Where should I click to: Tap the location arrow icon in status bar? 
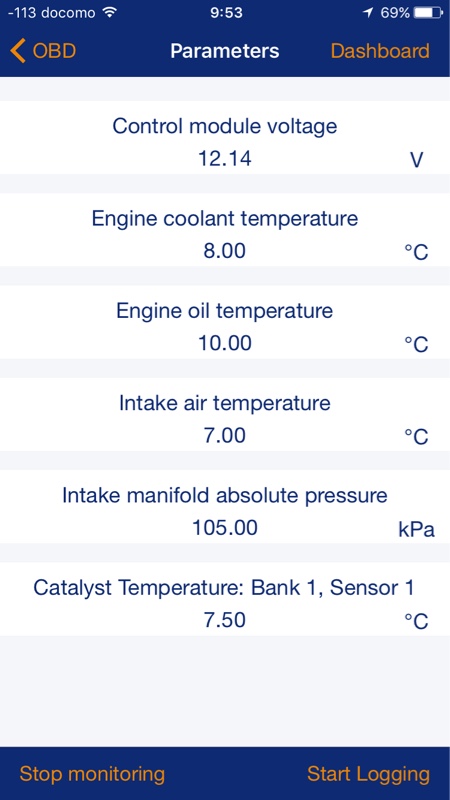368,13
